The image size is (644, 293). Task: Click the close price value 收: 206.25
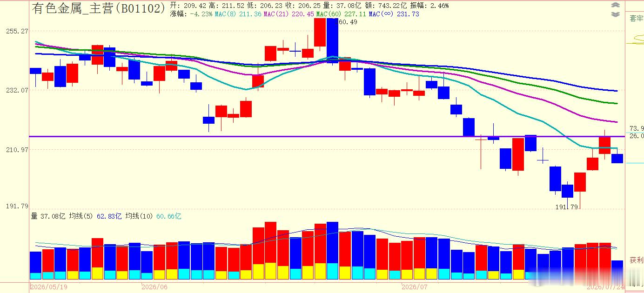[304, 6]
